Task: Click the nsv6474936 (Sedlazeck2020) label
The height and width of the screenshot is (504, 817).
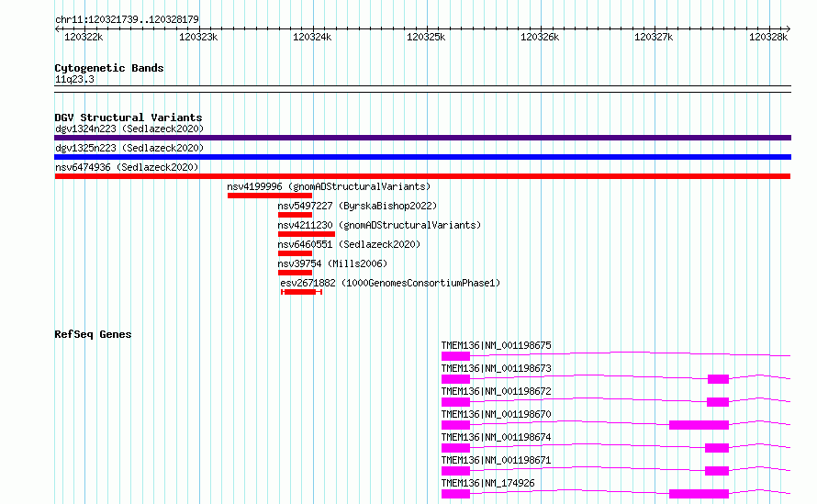Action: click(x=127, y=167)
